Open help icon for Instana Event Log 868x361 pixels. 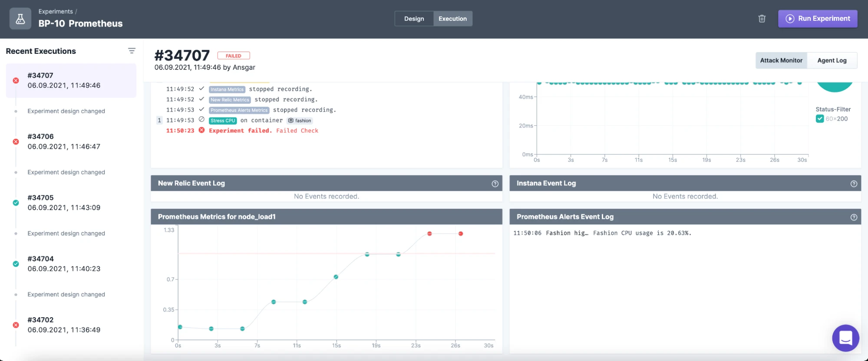pos(854,184)
